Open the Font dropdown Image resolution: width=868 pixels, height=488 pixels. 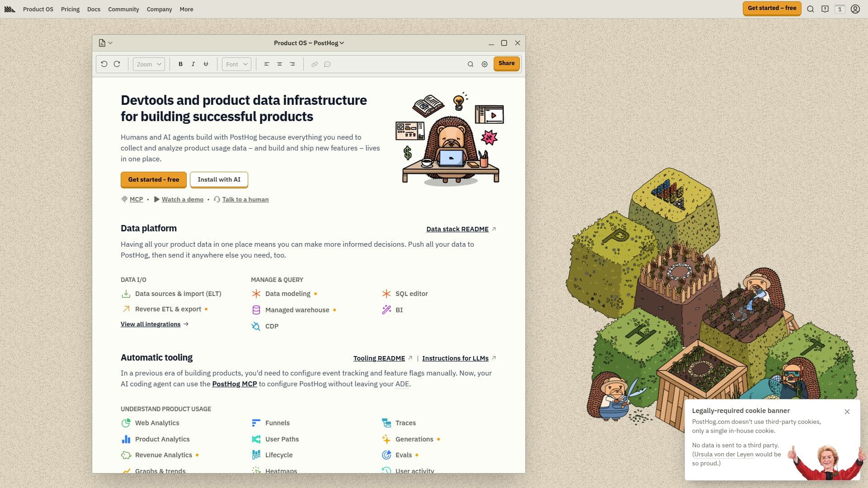236,64
